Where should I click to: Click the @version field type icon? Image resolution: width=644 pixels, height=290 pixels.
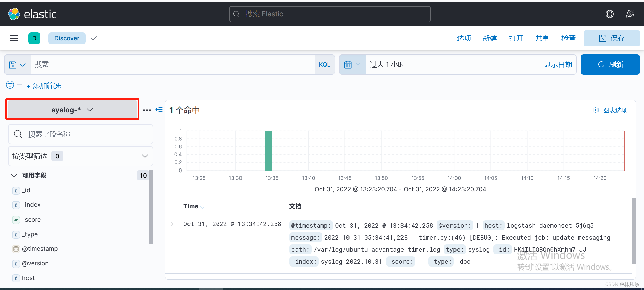click(16, 264)
